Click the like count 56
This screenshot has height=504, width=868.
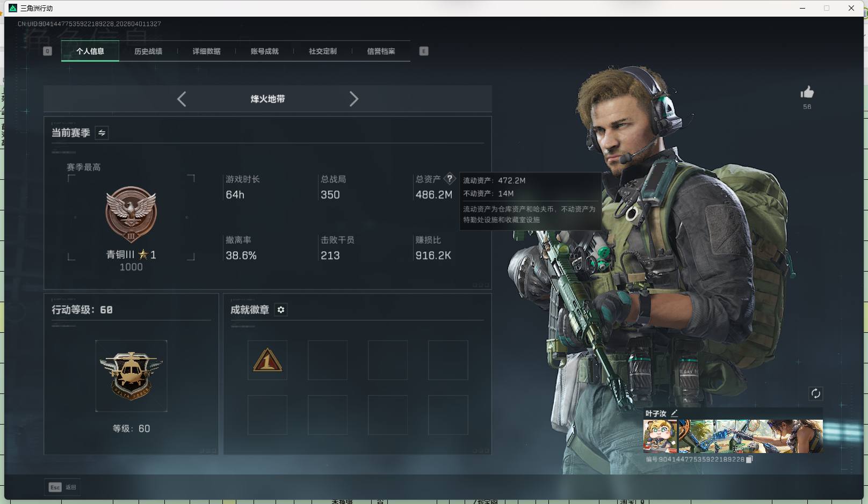tap(807, 107)
